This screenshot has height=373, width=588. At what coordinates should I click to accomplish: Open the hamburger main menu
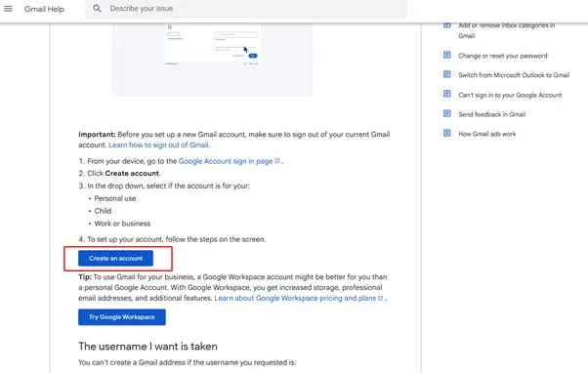point(8,8)
